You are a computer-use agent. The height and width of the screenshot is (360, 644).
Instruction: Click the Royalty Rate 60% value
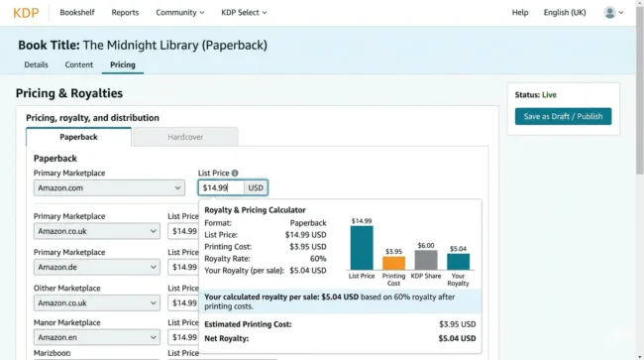[318, 259]
